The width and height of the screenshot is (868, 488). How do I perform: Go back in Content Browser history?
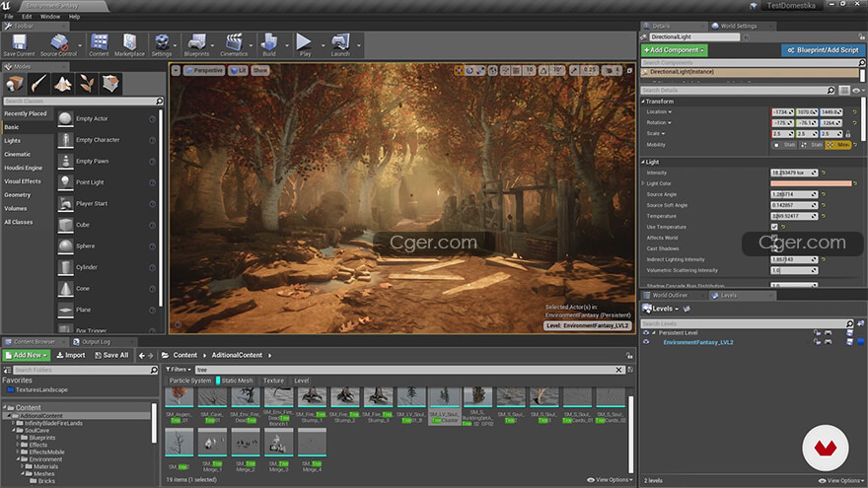coord(142,355)
